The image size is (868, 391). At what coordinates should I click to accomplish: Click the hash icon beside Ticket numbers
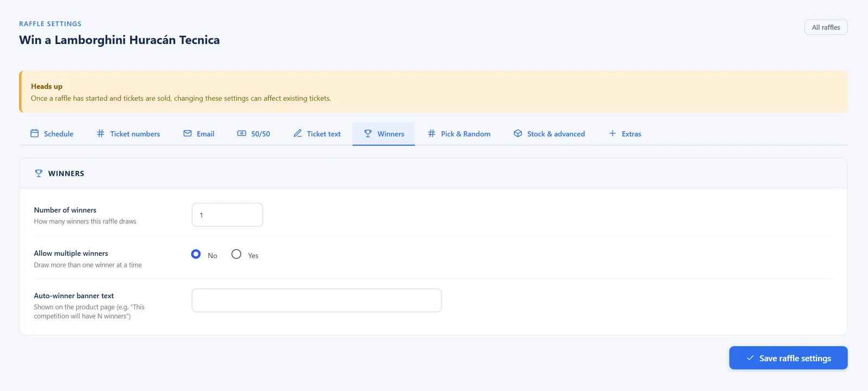[x=100, y=133]
